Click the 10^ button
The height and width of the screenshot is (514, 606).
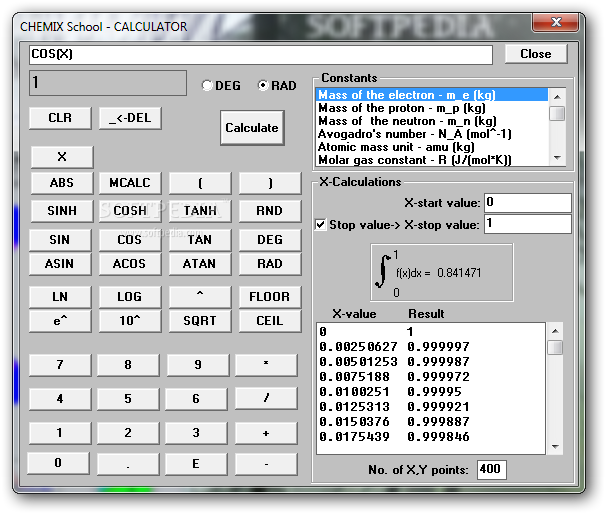pos(130,321)
